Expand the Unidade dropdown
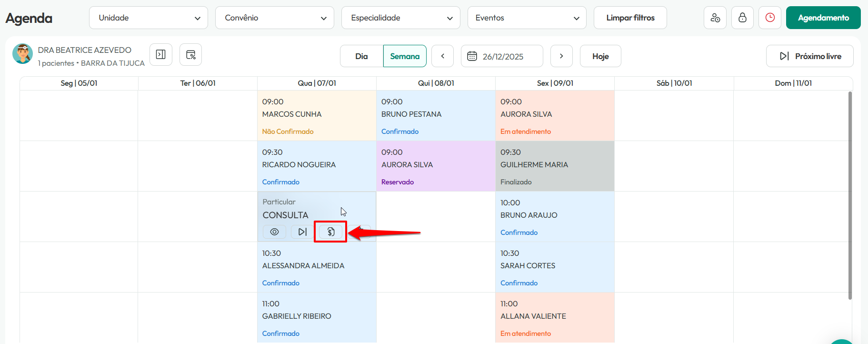This screenshot has width=868, height=344. click(x=149, y=18)
